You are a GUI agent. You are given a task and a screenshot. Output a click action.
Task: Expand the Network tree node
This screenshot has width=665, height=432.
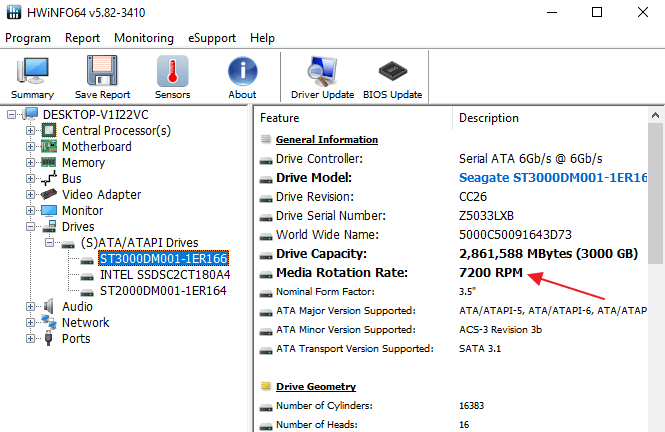click(x=30, y=323)
